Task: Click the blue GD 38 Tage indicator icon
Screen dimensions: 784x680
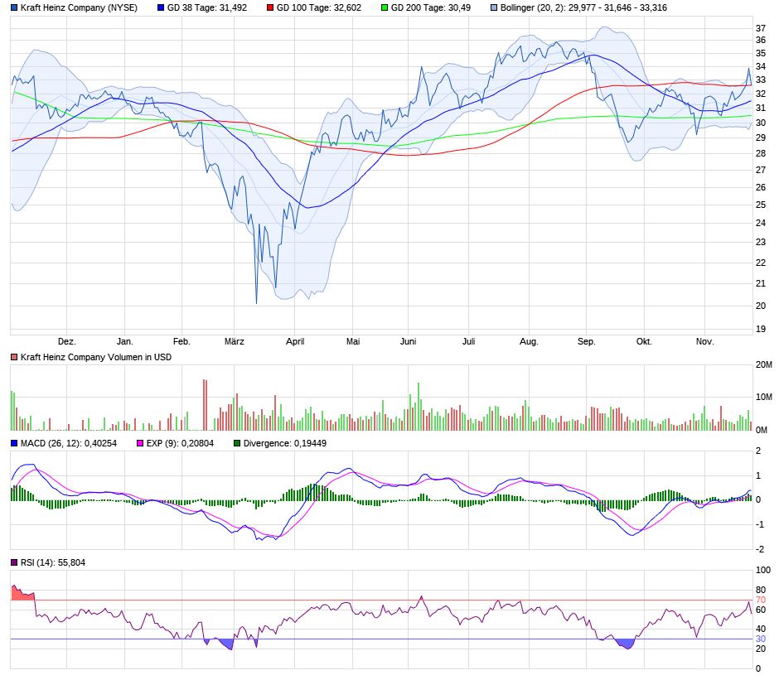Action: click(159, 8)
